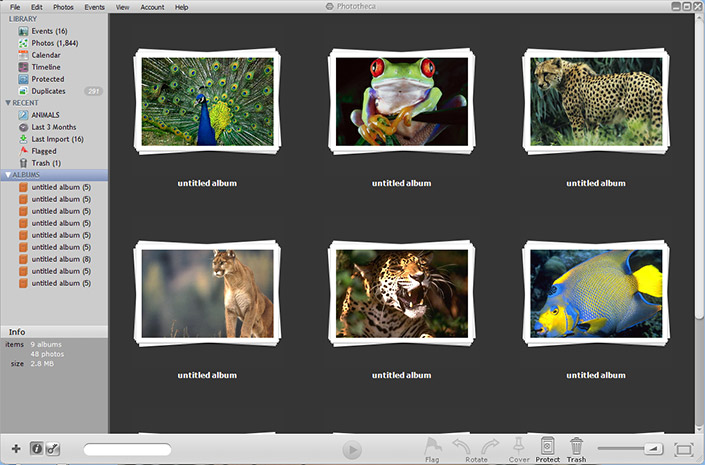Collapse the ALBUMS section
This screenshot has height=465, width=705.
8,174
